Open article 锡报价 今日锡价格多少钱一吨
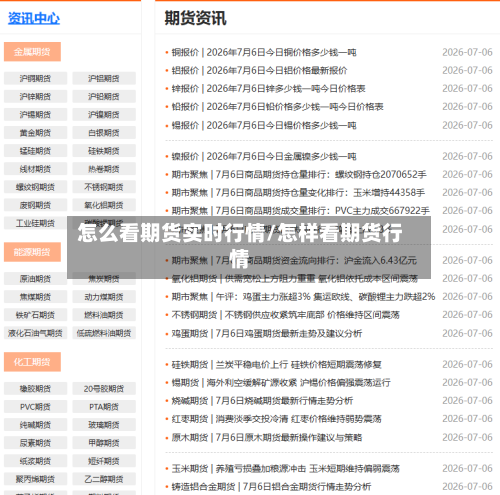The width and height of the screenshot is (500, 495). (264, 125)
